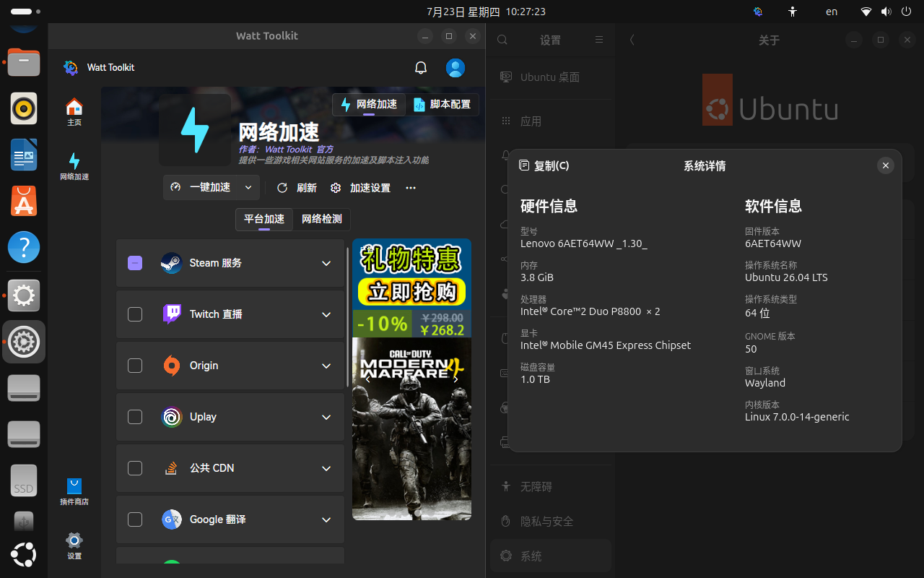The height and width of the screenshot is (578, 924).
Task: Open the 礼物特惠 promo banner
Action: pos(412,288)
